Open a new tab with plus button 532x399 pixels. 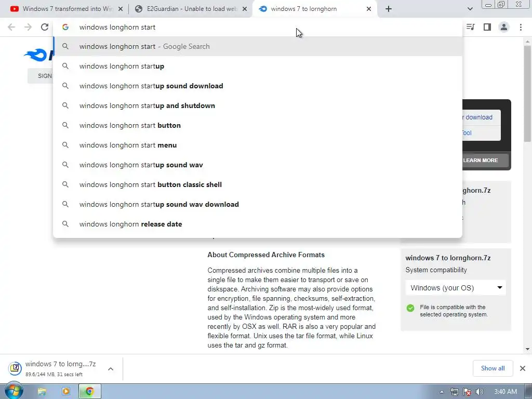pos(389,9)
